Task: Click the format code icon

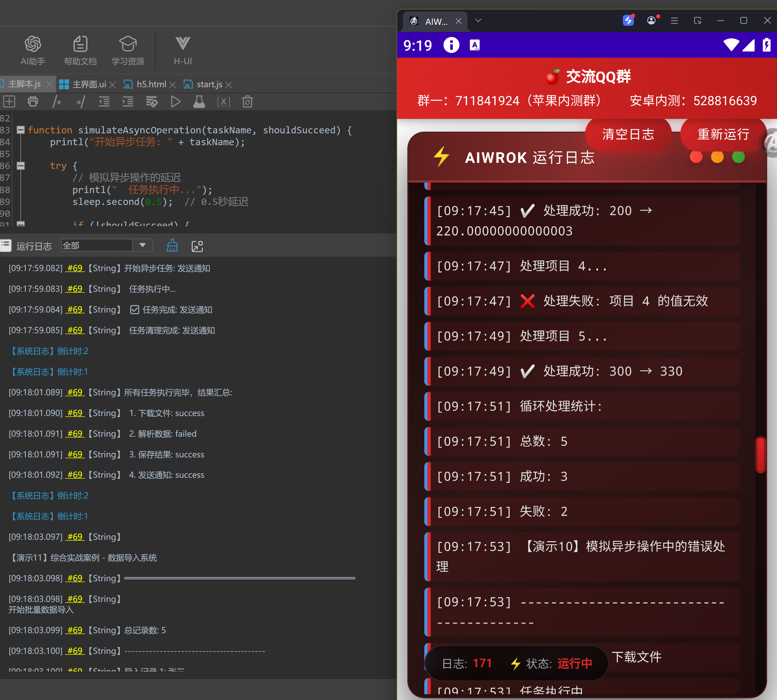Action: (152, 101)
